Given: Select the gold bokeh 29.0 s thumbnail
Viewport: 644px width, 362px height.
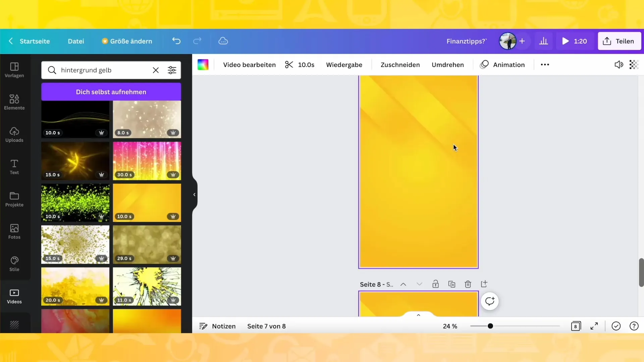Looking at the screenshot, I should [147, 244].
